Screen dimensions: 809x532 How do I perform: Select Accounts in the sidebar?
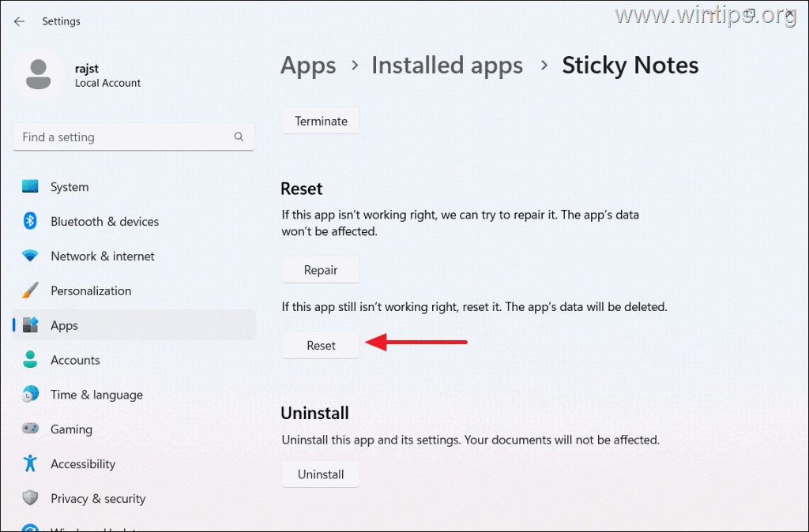(x=134, y=360)
